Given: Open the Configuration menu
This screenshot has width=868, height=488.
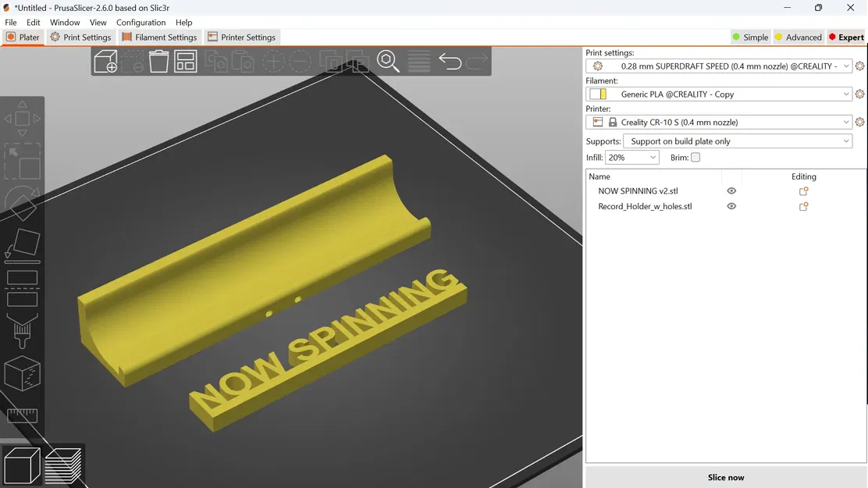Looking at the screenshot, I should (141, 23).
